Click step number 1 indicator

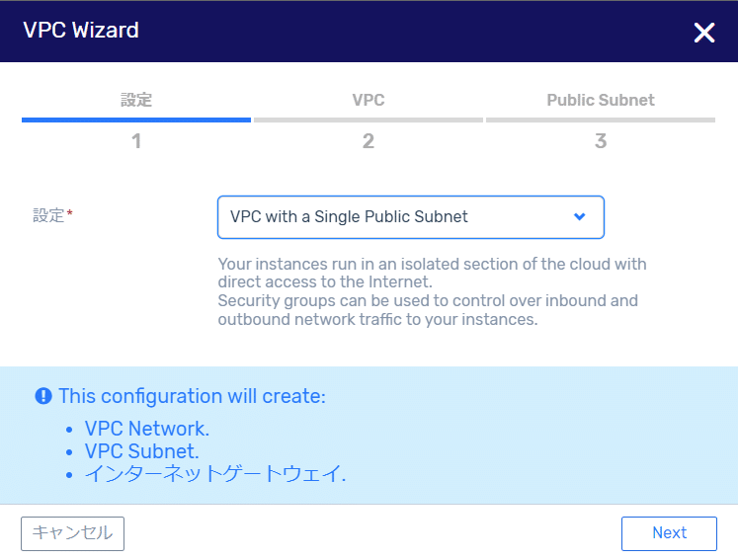136,141
